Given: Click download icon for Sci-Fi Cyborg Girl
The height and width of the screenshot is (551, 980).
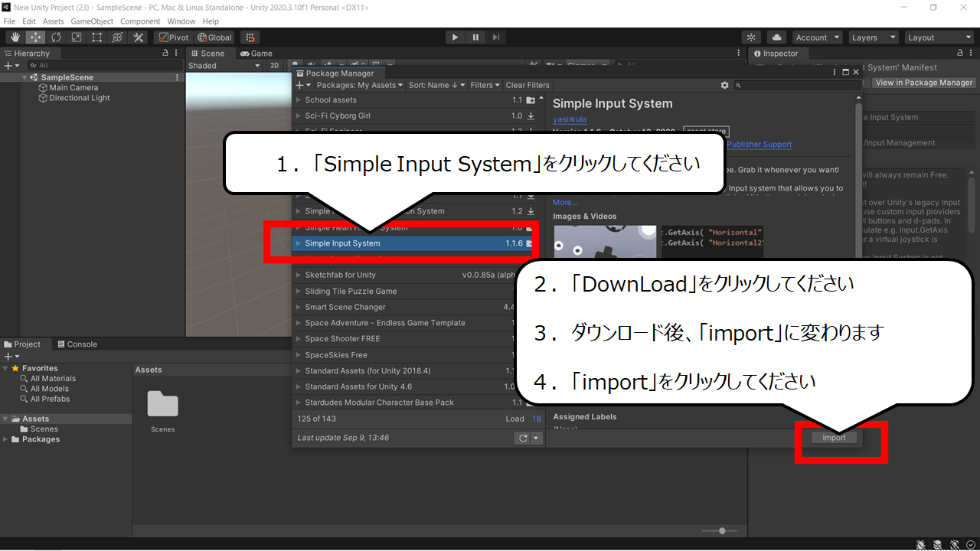Looking at the screenshot, I should pyautogui.click(x=531, y=116).
